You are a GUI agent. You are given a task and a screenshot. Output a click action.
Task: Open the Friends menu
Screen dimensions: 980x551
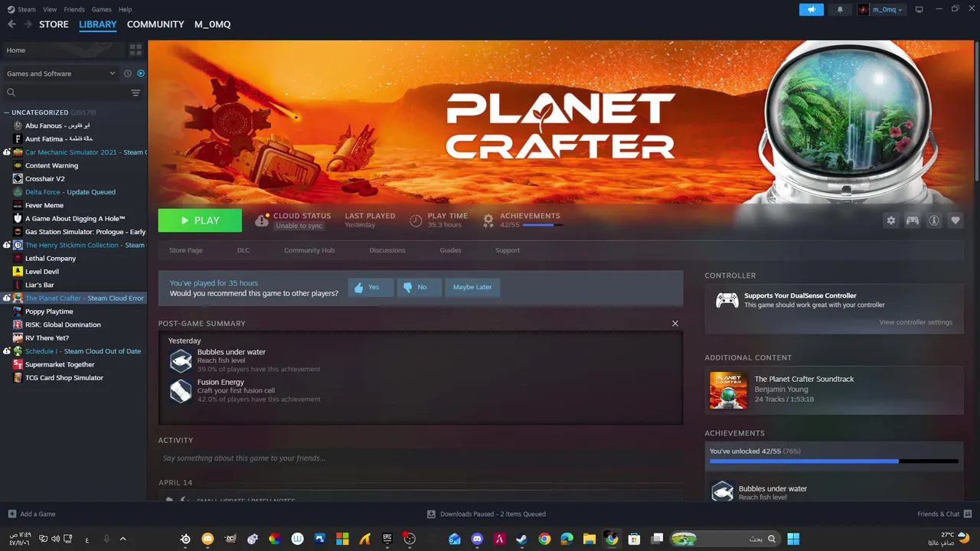(74, 9)
